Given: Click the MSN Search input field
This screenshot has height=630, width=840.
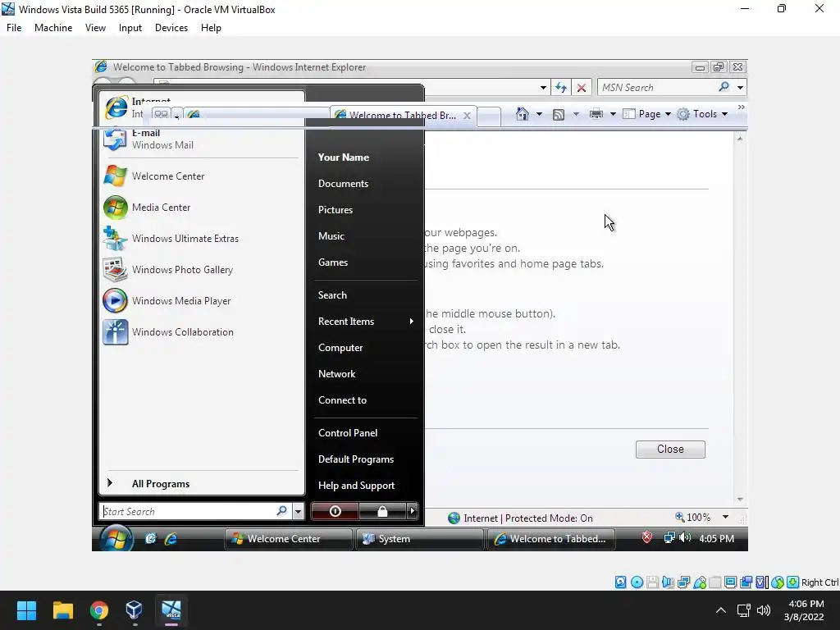Looking at the screenshot, I should tap(658, 87).
